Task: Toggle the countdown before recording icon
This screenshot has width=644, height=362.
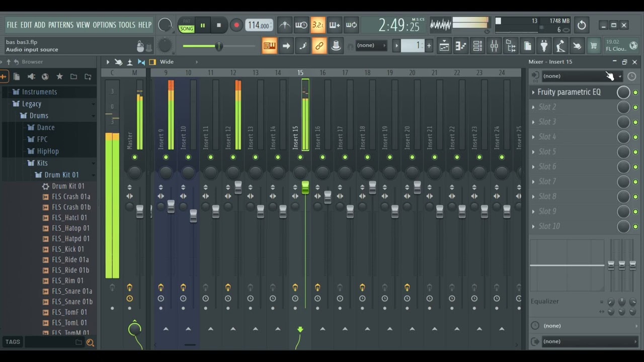Action: (318, 25)
